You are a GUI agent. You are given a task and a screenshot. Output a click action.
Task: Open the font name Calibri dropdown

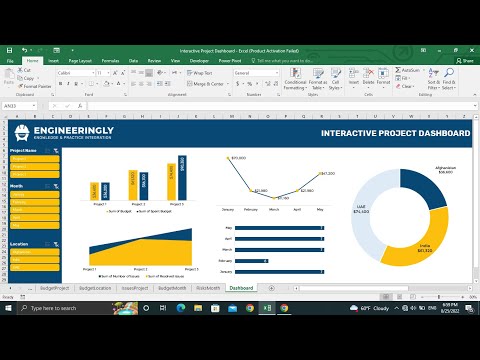(93, 73)
